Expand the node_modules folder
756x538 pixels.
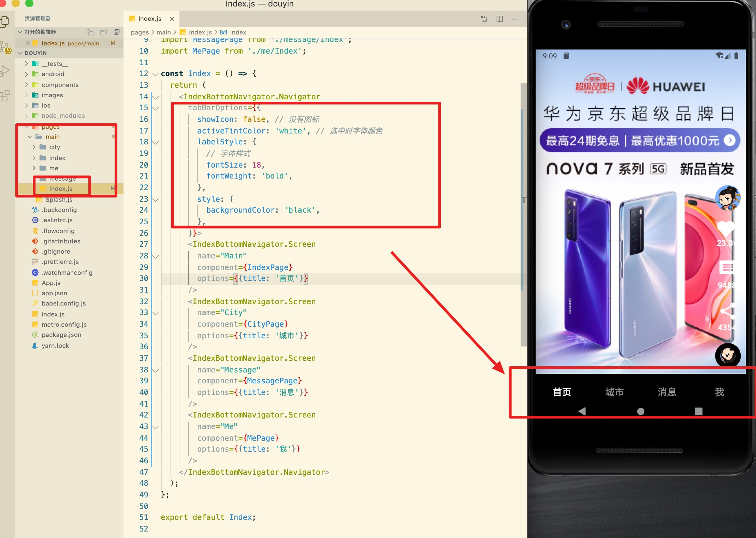click(26, 116)
